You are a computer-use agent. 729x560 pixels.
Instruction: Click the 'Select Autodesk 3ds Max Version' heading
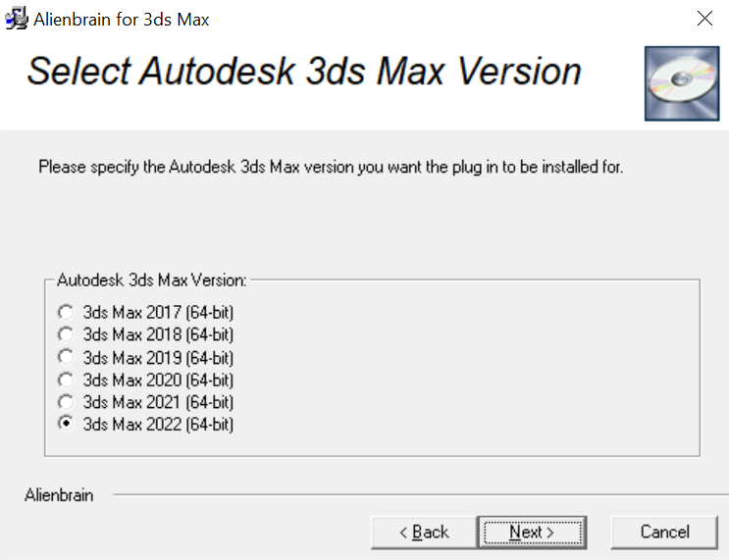pos(304,73)
